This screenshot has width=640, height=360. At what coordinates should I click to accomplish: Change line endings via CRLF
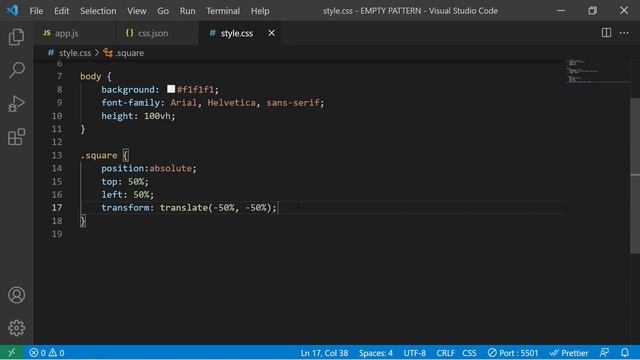click(x=445, y=353)
